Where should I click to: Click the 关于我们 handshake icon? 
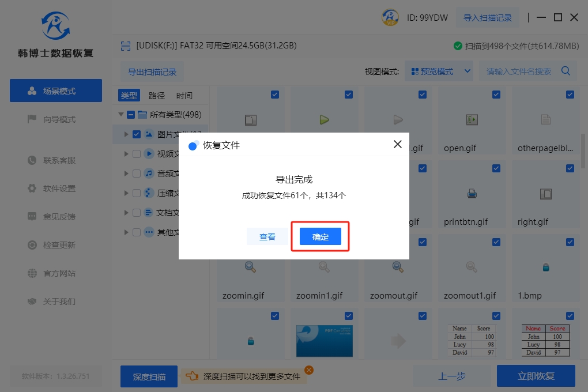pyautogui.click(x=32, y=301)
